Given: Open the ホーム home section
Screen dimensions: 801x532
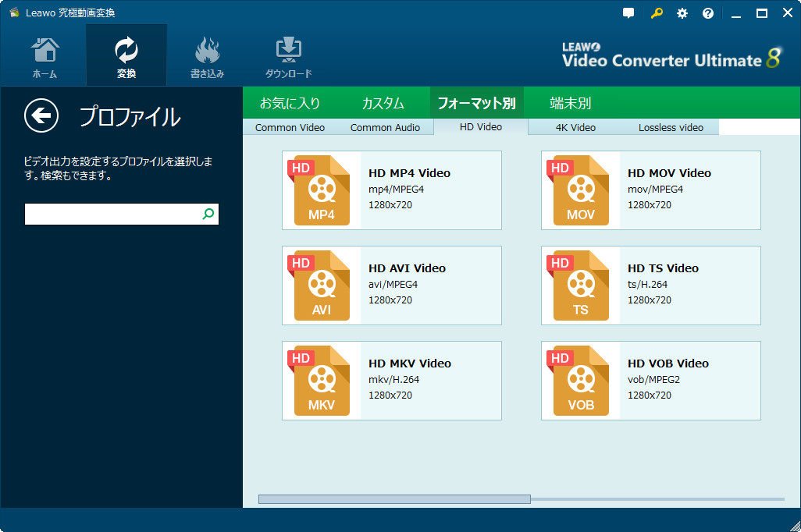Looking at the screenshot, I should [44, 56].
